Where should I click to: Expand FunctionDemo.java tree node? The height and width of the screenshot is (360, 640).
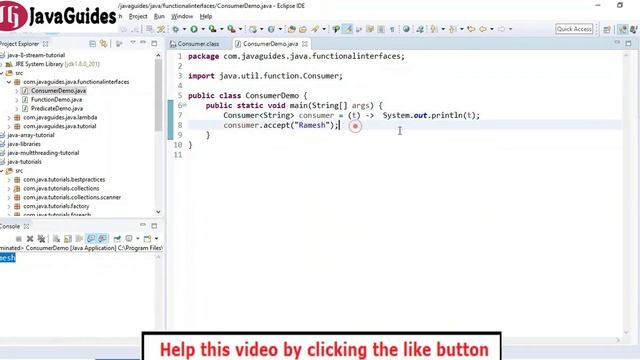click(17, 100)
